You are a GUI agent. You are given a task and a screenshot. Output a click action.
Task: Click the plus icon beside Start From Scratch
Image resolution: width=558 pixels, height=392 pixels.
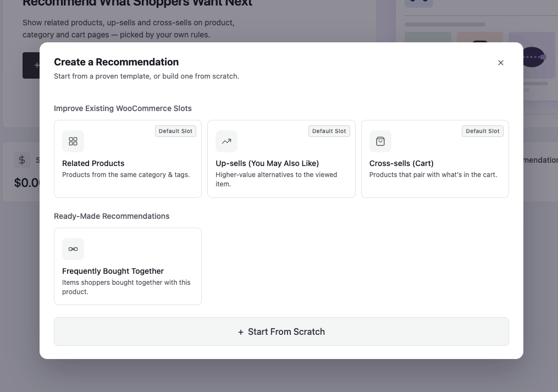pos(241,332)
